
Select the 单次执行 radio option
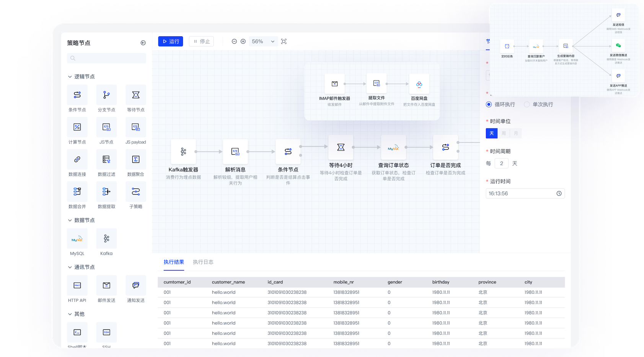click(527, 105)
